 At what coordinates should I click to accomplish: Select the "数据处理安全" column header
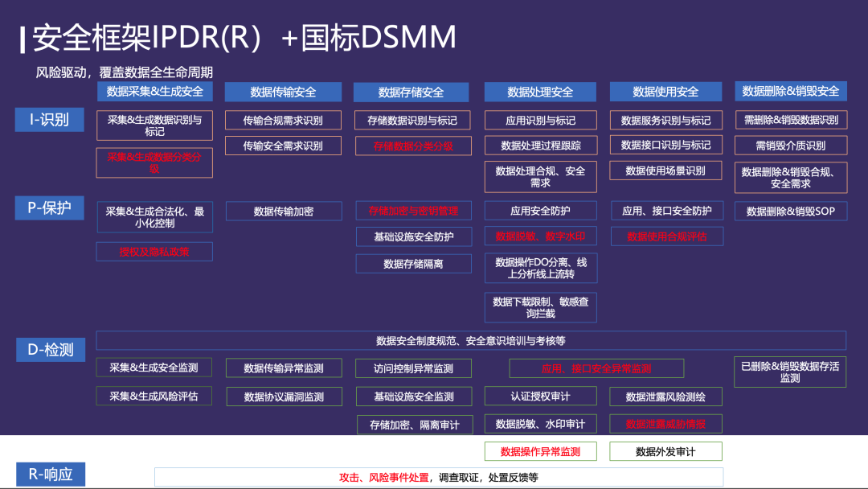(540, 92)
